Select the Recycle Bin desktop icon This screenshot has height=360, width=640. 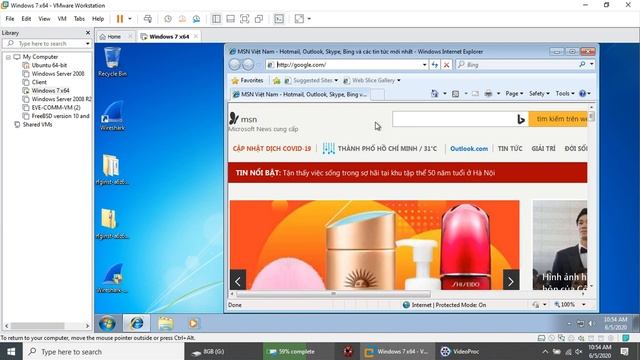(x=112, y=62)
